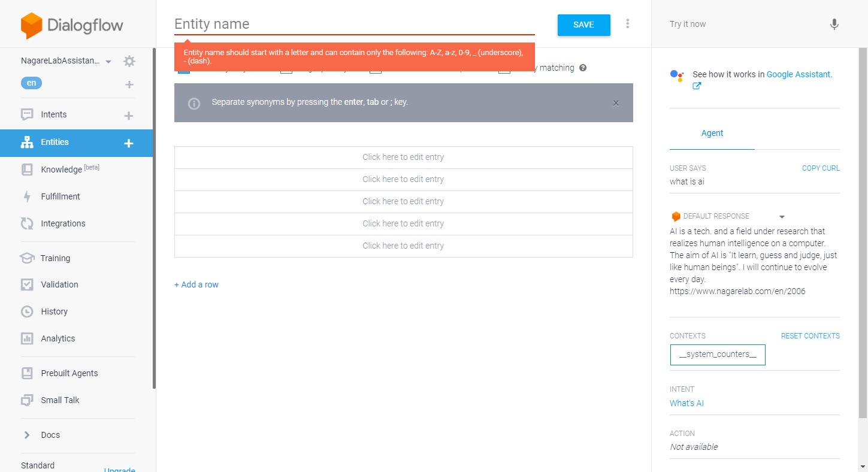The image size is (868, 472).
Task: Open the three-dot more options menu
Action: click(x=627, y=24)
